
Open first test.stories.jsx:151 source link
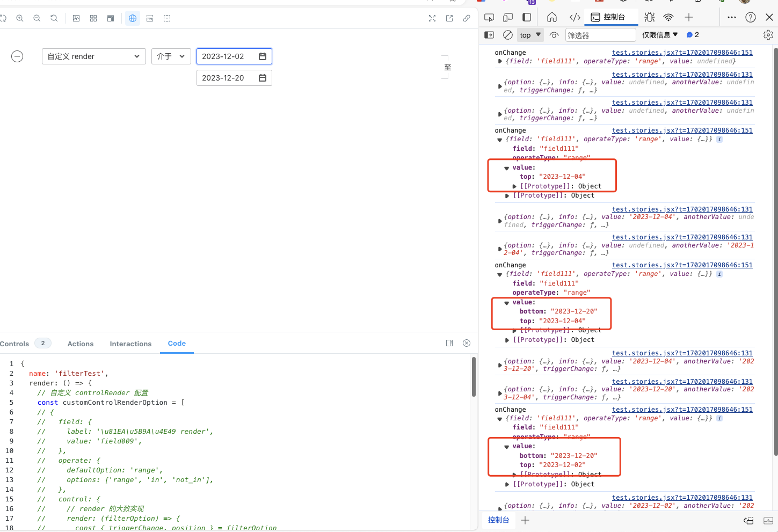pyautogui.click(x=682, y=53)
